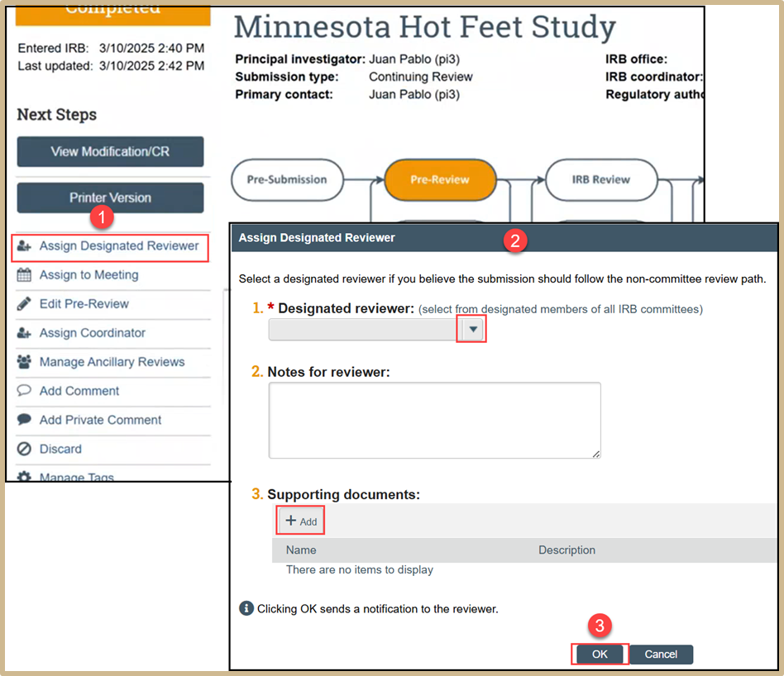This screenshot has height=676, width=784.
Task: Select the highlighted Pre-Review workflow stage
Action: click(x=440, y=179)
